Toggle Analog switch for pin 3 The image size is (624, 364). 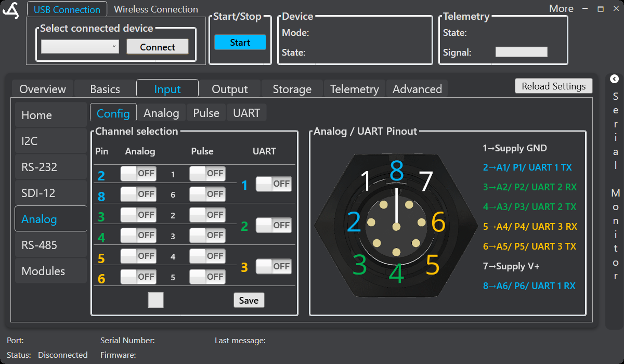(x=138, y=215)
